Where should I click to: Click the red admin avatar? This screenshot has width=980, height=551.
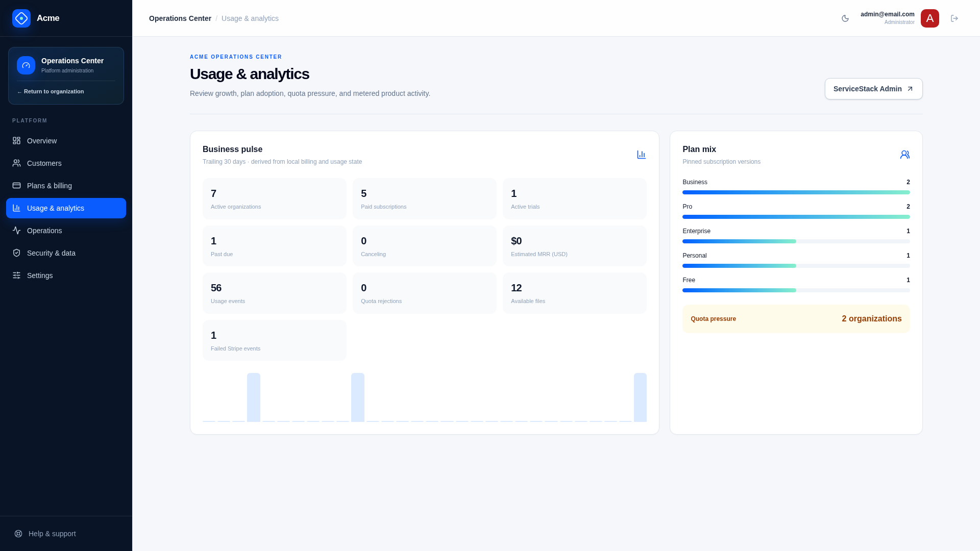930,18
